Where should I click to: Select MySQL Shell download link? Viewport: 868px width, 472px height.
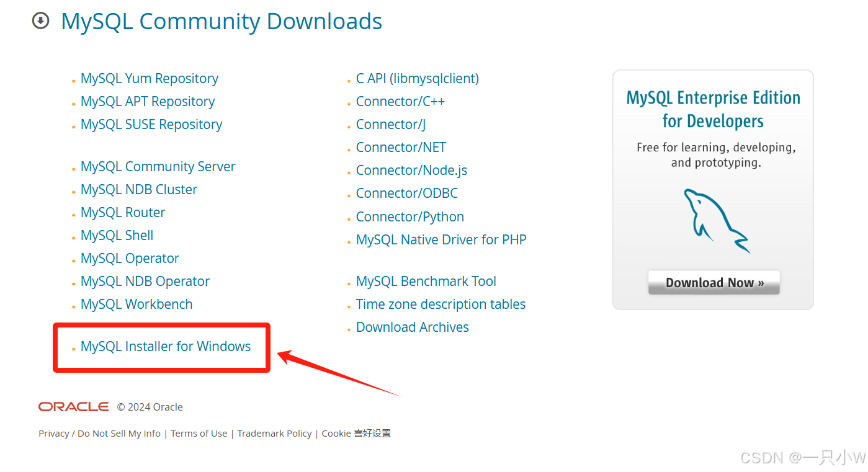coord(117,236)
